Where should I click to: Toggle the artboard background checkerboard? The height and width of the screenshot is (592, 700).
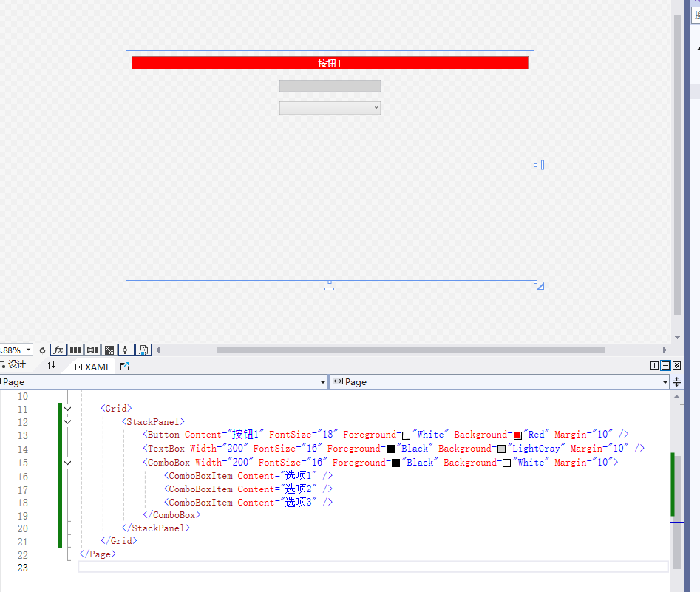[x=109, y=350]
